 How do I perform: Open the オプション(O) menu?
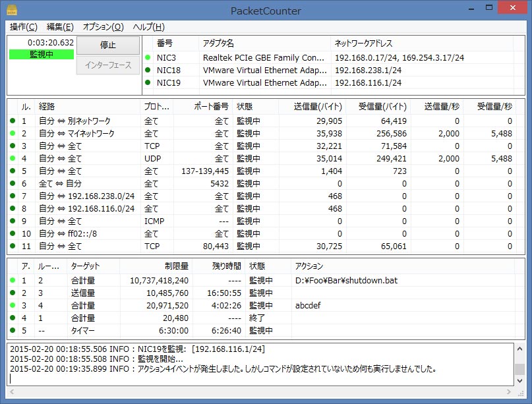click(x=103, y=27)
